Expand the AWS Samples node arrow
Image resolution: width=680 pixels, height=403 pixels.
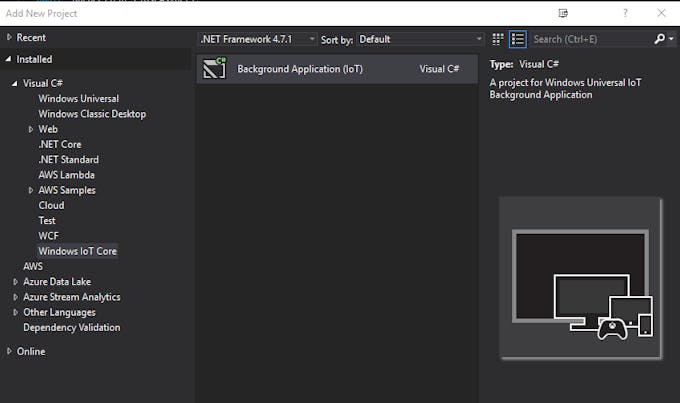[x=30, y=190]
